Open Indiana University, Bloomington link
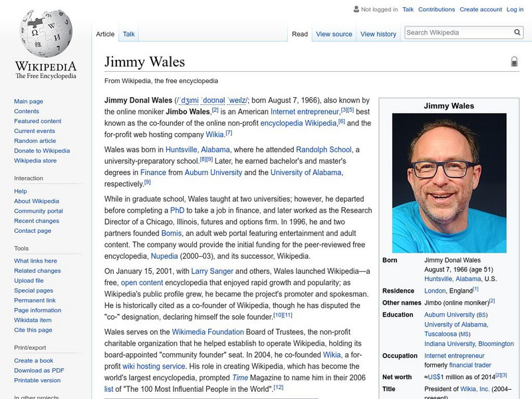This screenshot has width=532, height=399. (x=469, y=344)
